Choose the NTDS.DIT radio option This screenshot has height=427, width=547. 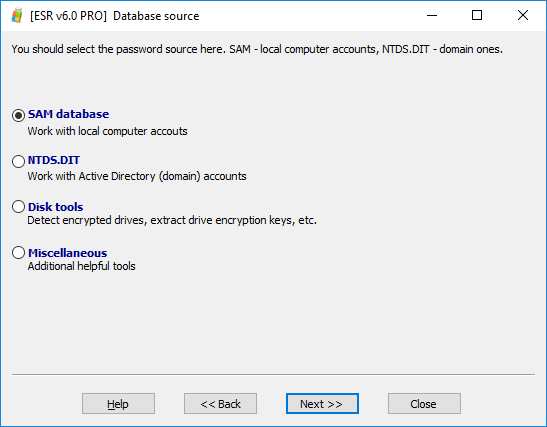click(18, 161)
